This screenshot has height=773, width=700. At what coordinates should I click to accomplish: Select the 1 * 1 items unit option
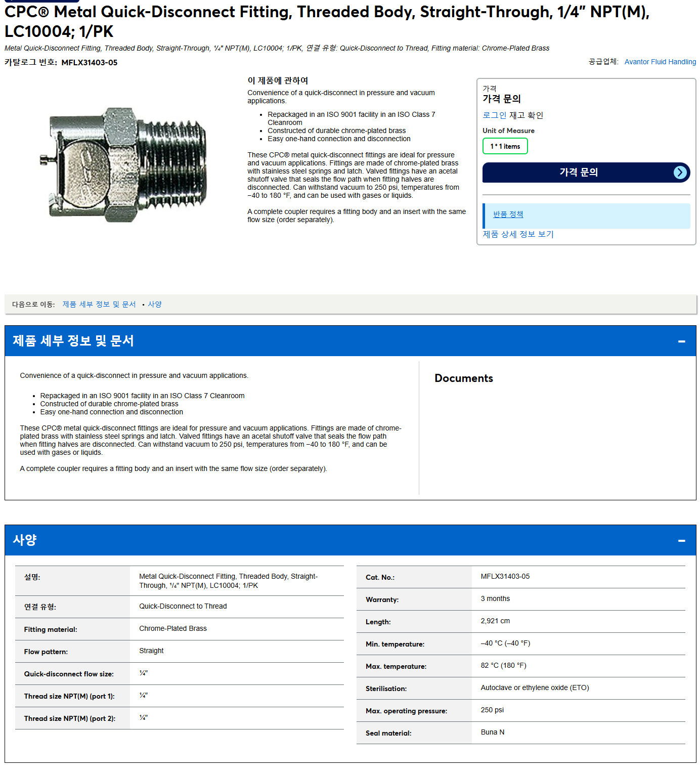click(505, 146)
